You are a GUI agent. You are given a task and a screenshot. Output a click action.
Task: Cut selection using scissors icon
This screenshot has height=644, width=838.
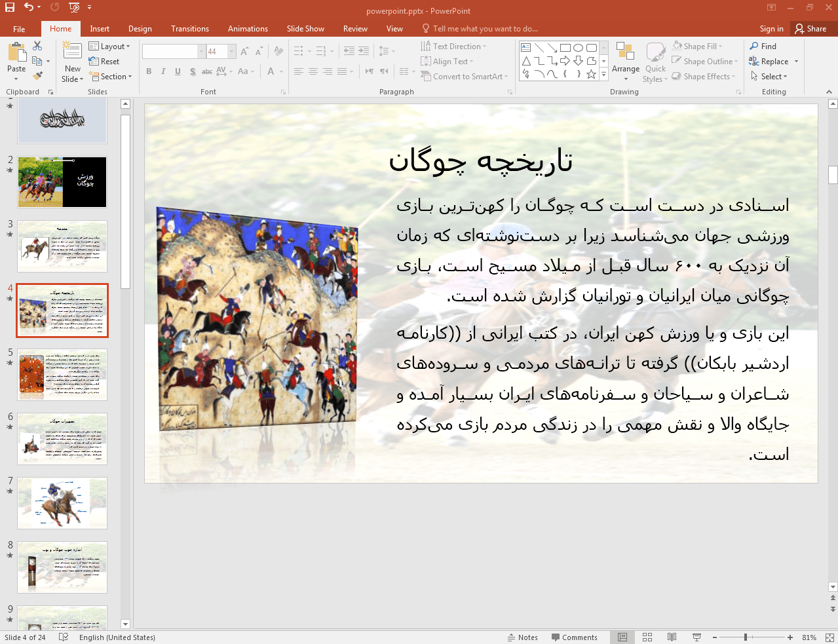(37, 46)
